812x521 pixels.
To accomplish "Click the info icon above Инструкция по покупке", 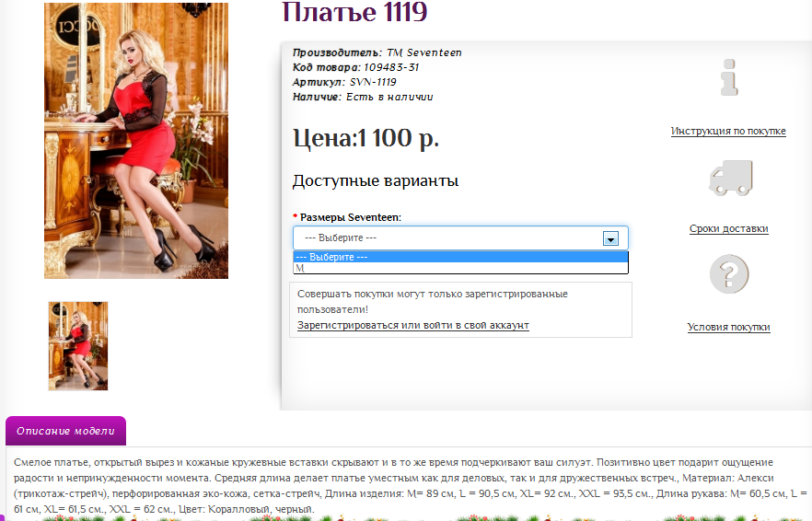I will point(729,77).
